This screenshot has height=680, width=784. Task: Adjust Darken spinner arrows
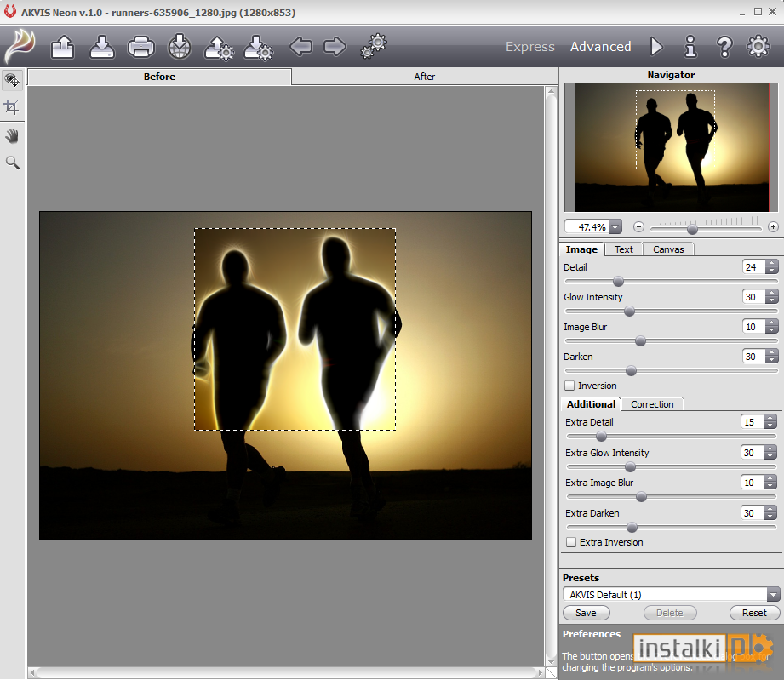(772, 357)
